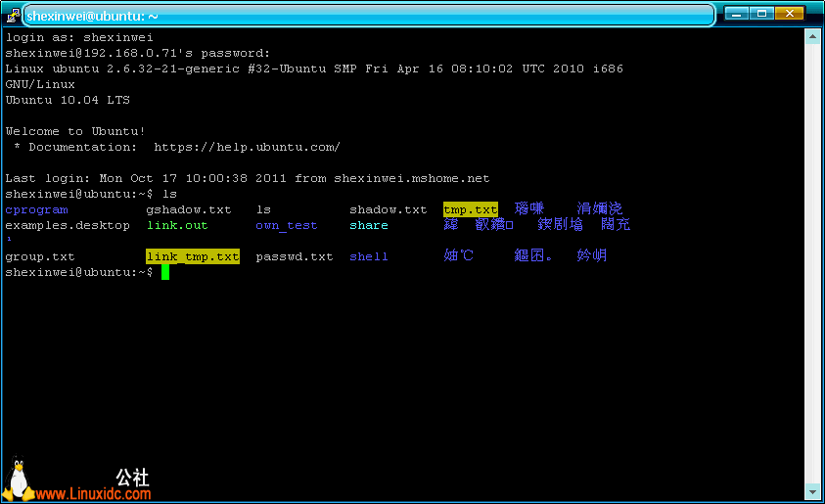This screenshot has width=825, height=504.
Task: Click the password prompt line
Action: click(x=137, y=53)
